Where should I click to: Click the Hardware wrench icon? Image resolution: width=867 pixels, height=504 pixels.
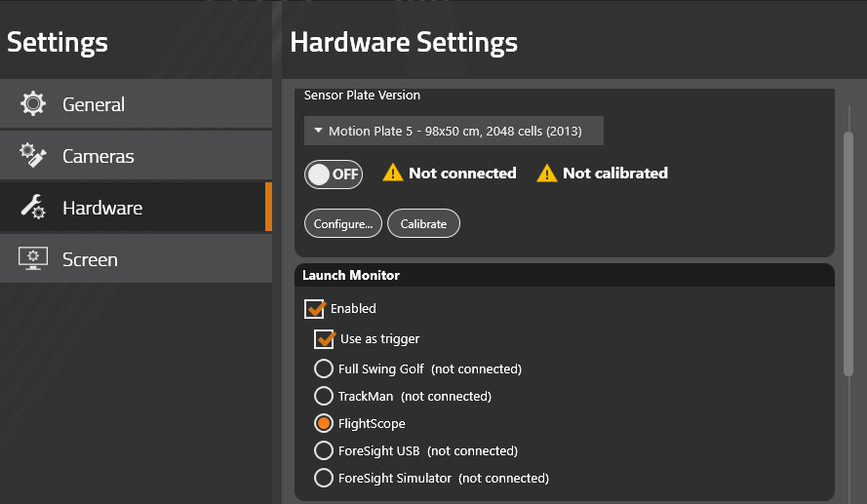coord(33,208)
